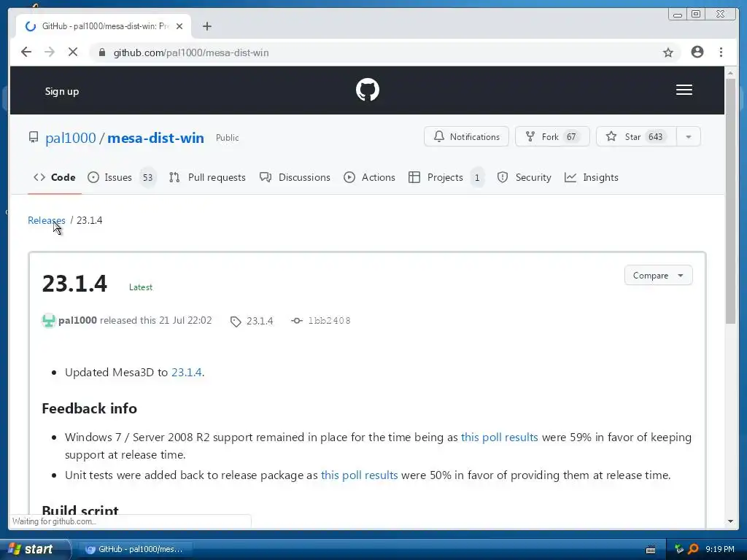Click the page vertical scrollbar thumb
747x560 pixels.
pos(730,200)
